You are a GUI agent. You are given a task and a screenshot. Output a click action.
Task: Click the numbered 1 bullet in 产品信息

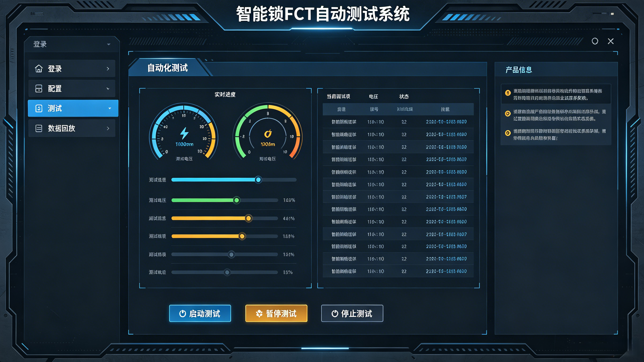tap(508, 93)
